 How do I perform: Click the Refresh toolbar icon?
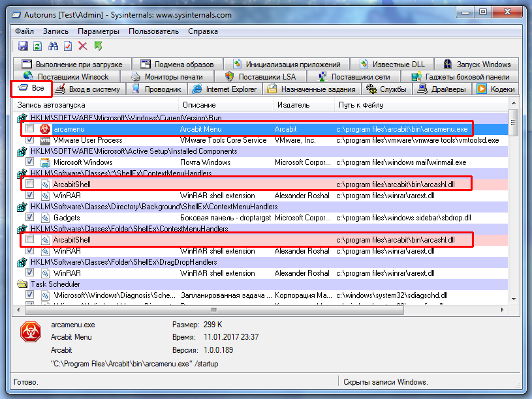[x=38, y=46]
